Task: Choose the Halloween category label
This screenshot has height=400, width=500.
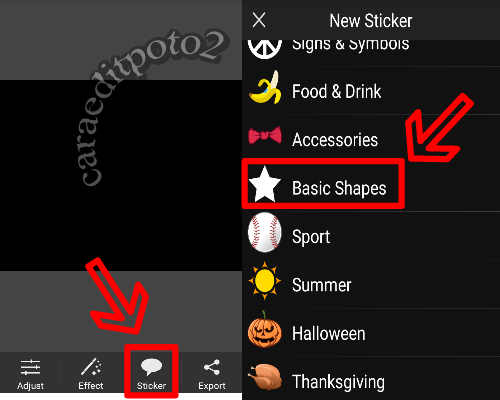Action: 329,334
